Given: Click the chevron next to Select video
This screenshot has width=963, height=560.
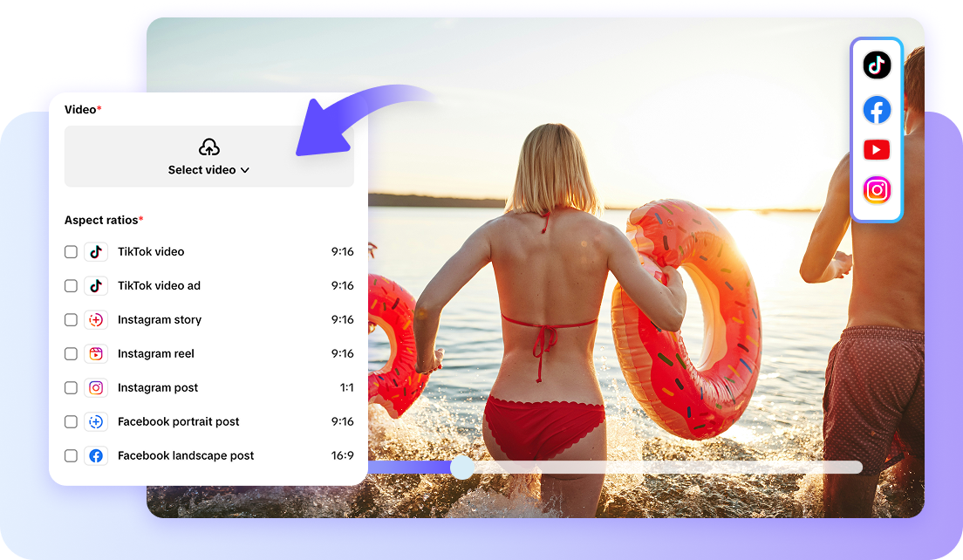Looking at the screenshot, I should click(245, 170).
